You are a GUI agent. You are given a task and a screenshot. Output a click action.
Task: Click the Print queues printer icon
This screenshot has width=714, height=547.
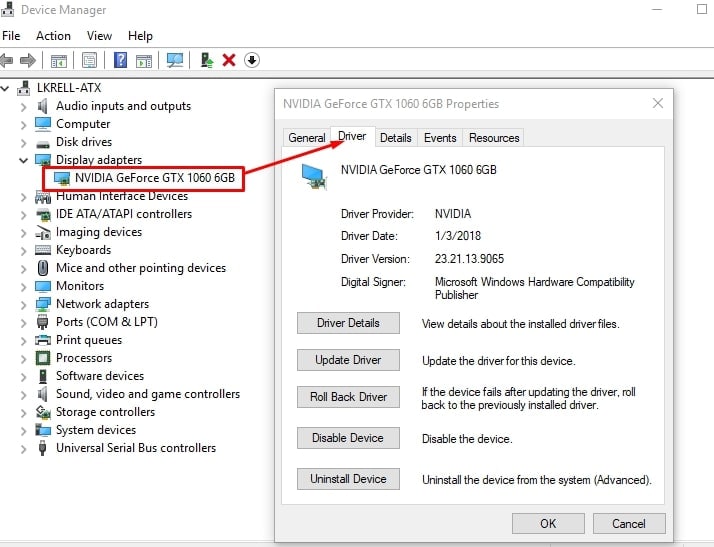click(43, 340)
